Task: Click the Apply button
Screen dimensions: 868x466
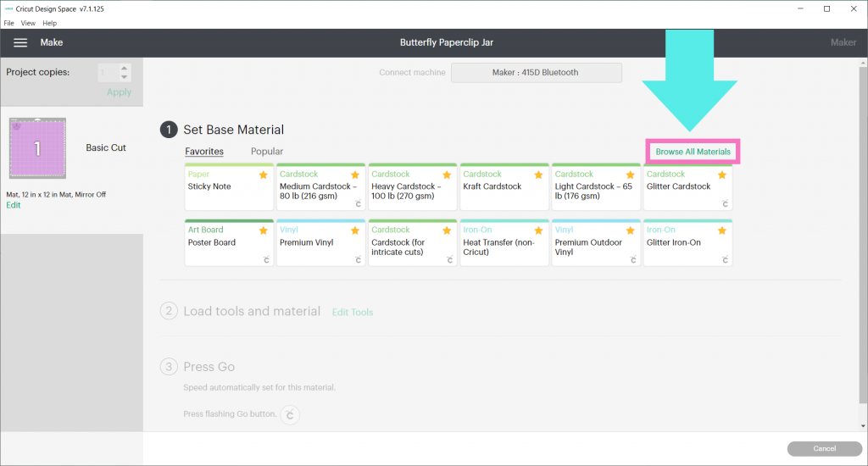Action: pyautogui.click(x=119, y=92)
